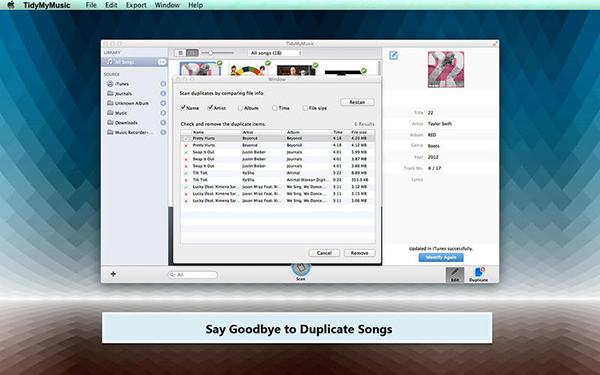Viewport: 600px width, 375px height.
Task: Click the Remove button
Action: [x=359, y=253]
